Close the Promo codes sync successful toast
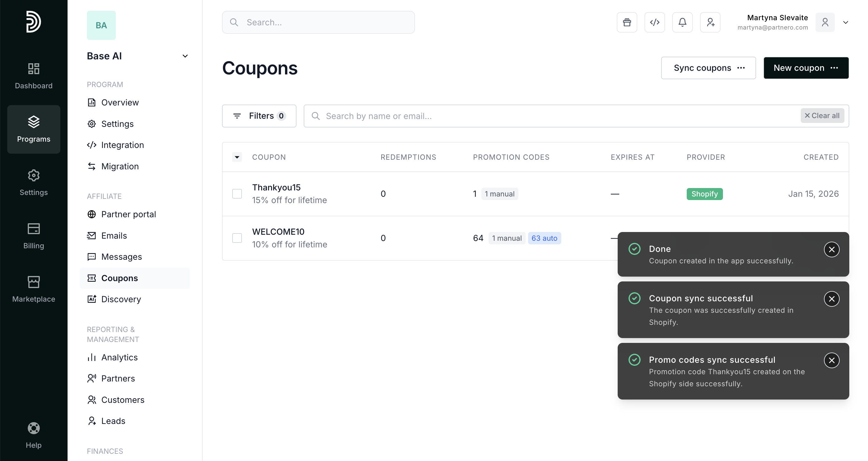The image size is (868, 461). point(831,360)
